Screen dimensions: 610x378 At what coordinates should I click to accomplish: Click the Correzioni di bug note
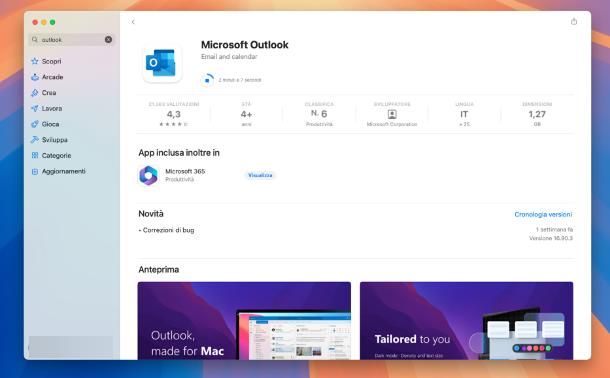point(167,230)
